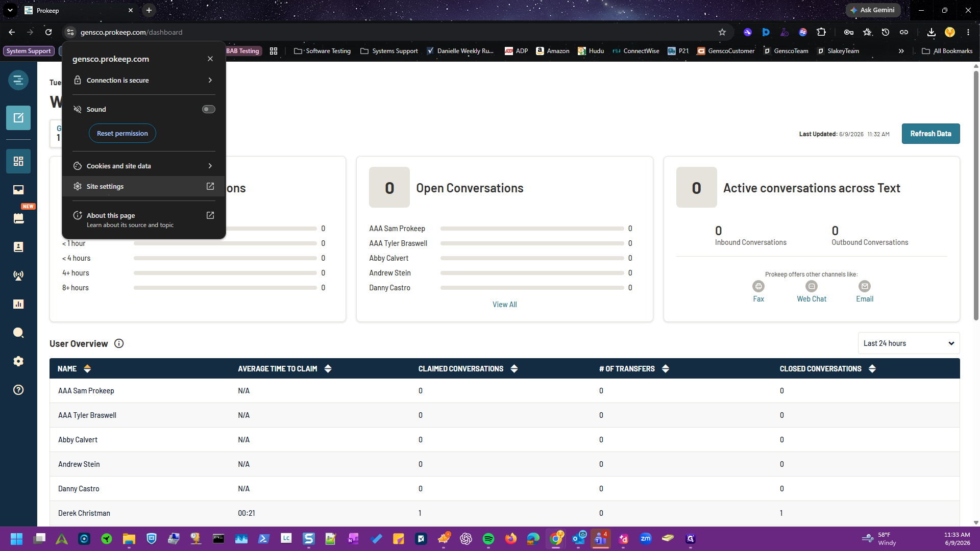Sort by Average Time to Claim

coord(328,369)
